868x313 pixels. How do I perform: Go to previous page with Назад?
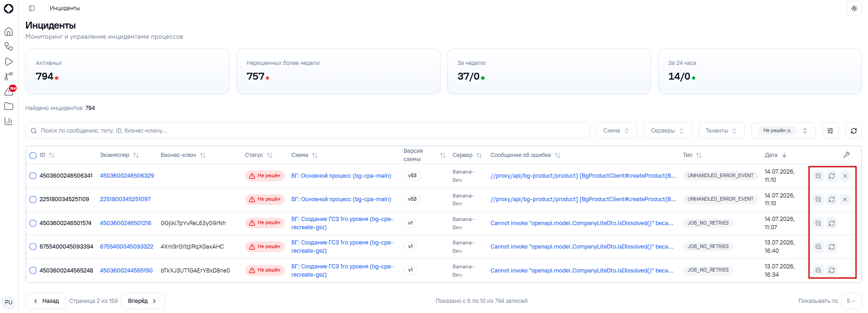click(x=46, y=301)
